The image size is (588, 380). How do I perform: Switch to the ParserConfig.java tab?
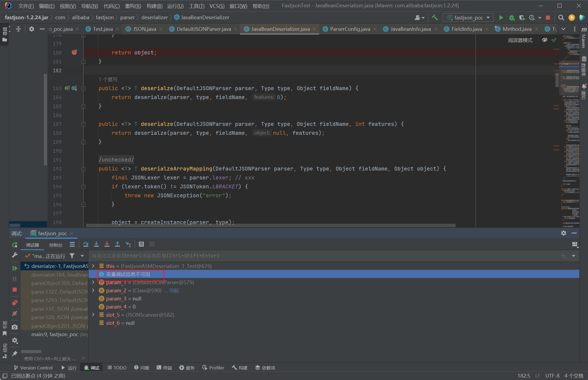[350, 29]
